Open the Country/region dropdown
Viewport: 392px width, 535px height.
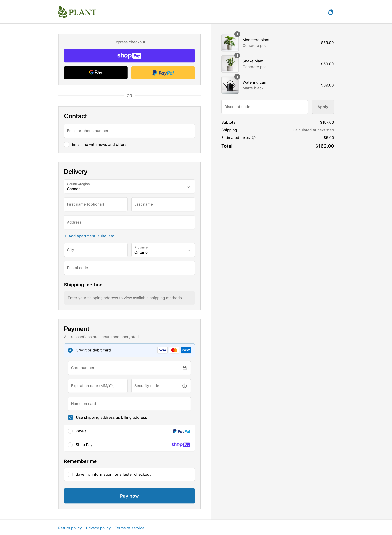pyautogui.click(x=129, y=186)
